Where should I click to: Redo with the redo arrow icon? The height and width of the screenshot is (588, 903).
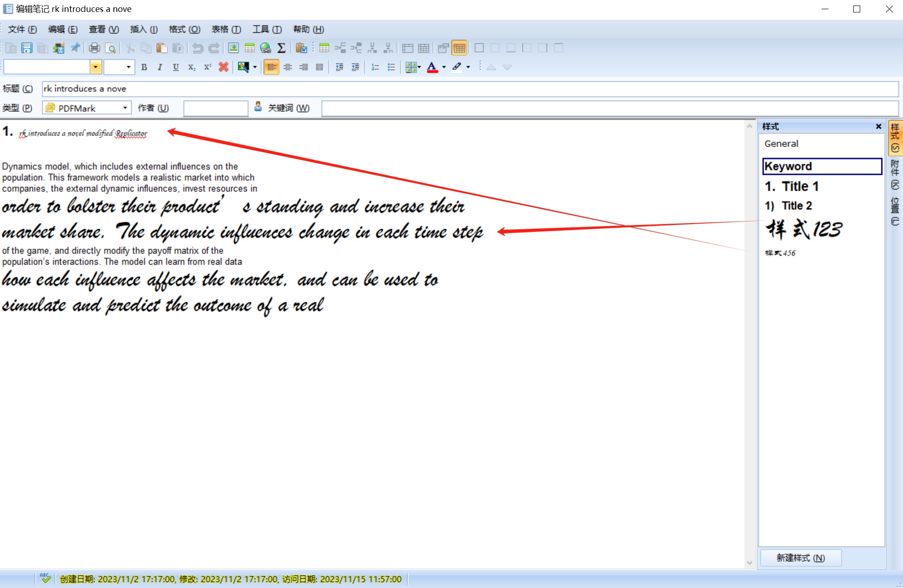pos(214,48)
